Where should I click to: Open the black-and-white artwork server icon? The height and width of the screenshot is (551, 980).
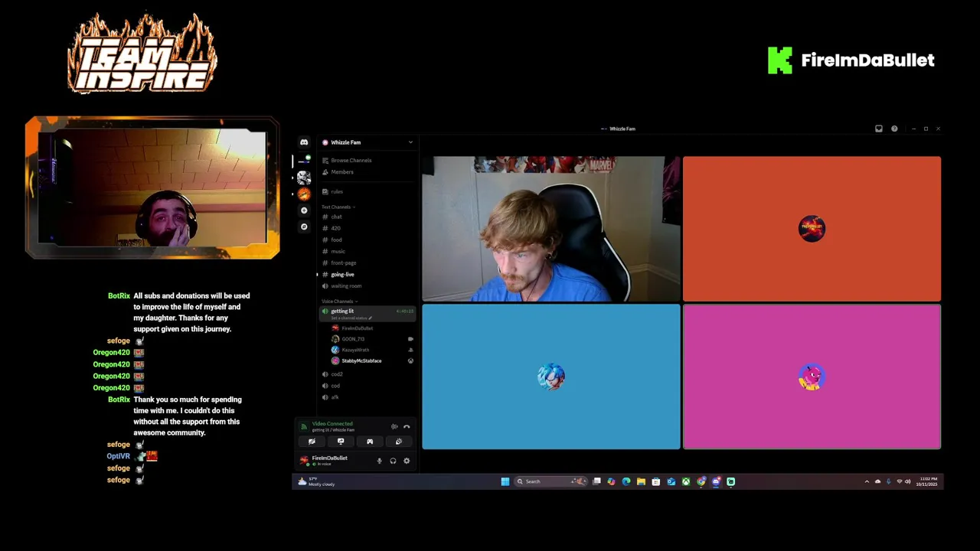pos(304,178)
